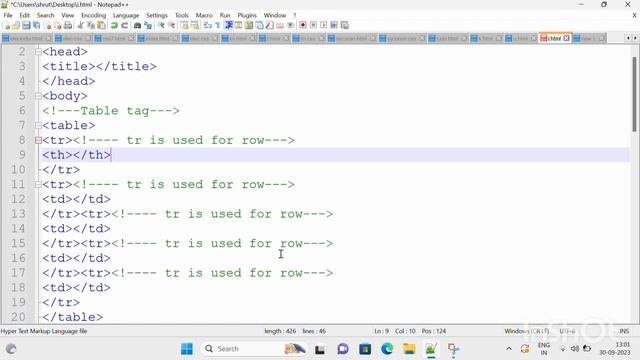640x360 pixels.
Task: Open the Language menu
Action: tap(126, 15)
